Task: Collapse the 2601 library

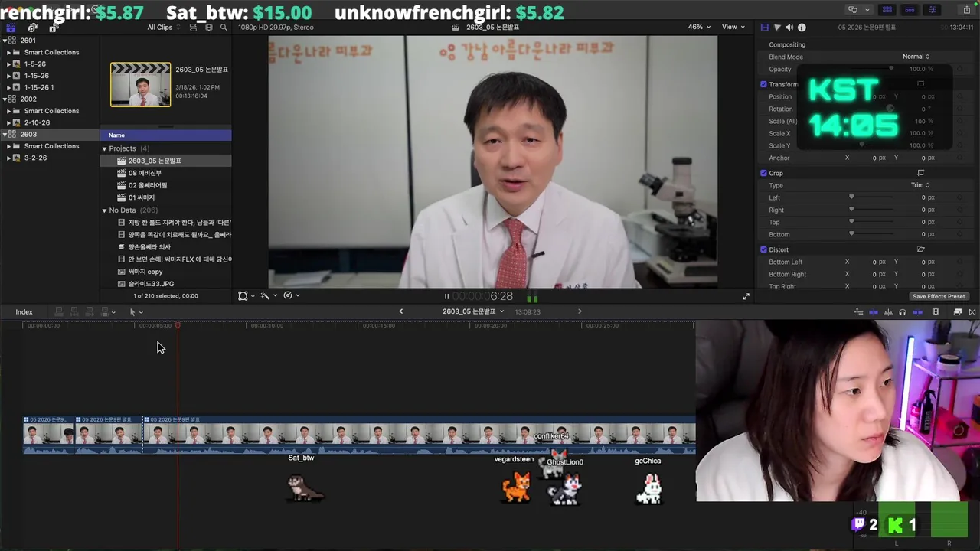Action: (x=4, y=41)
